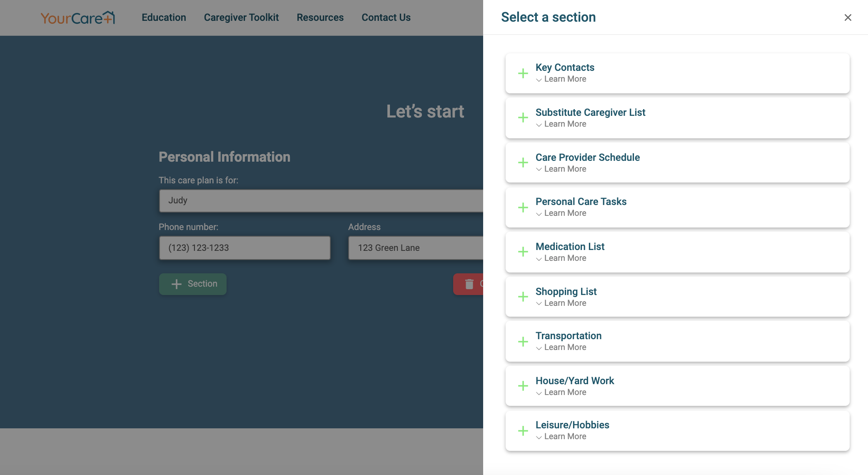Screen dimensions: 868x475
Task: Select the Medication List title
Action: pos(570,247)
